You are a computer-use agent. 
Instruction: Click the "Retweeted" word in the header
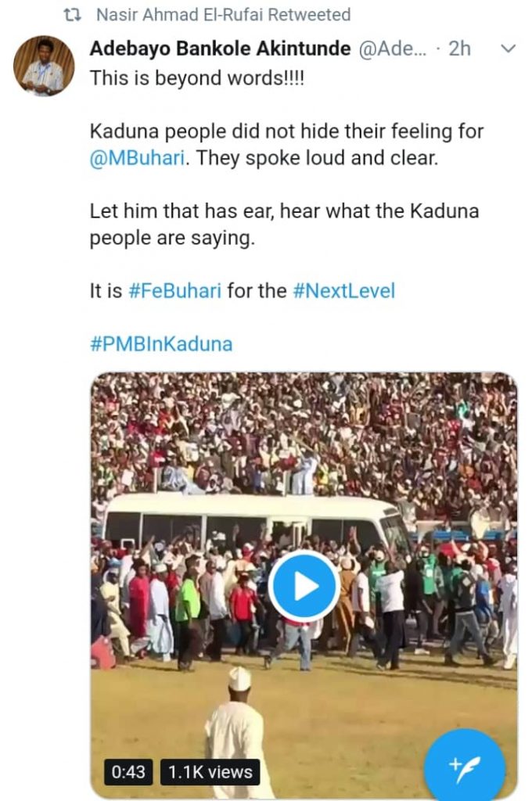309,15
